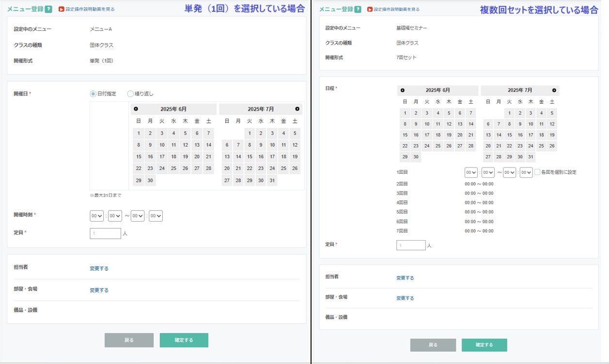The height and width of the screenshot is (364, 609).
Task: Select the 日付指定 radio button
Action: [93, 94]
